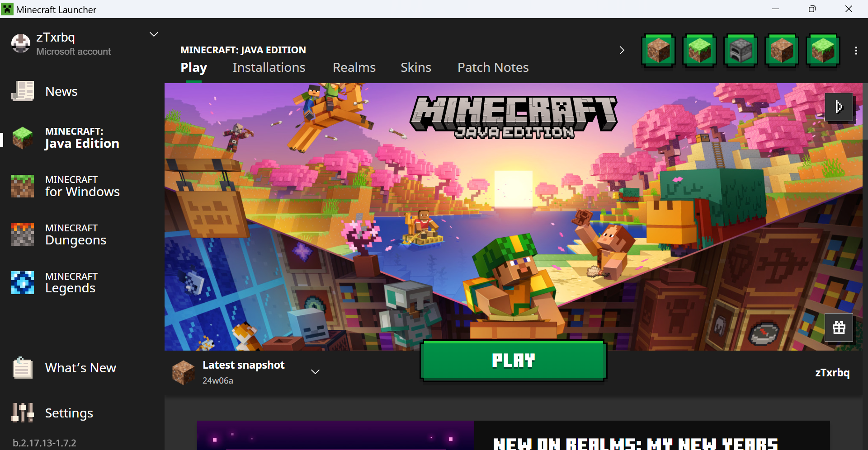
Task: Click the grass block icon left of furnace
Action: click(x=699, y=51)
